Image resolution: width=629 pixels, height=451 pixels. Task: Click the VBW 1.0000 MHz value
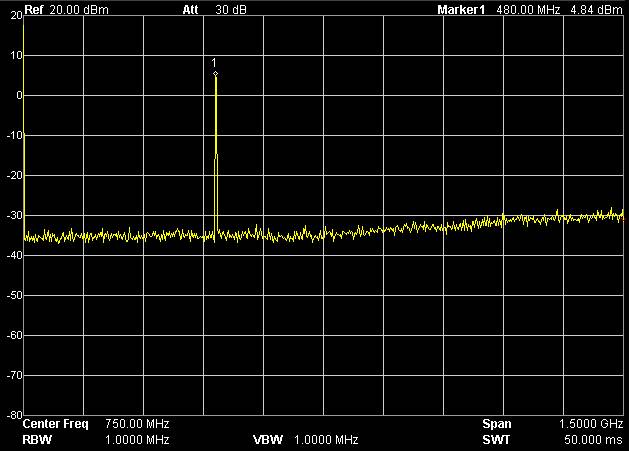[x=326, y=440]
